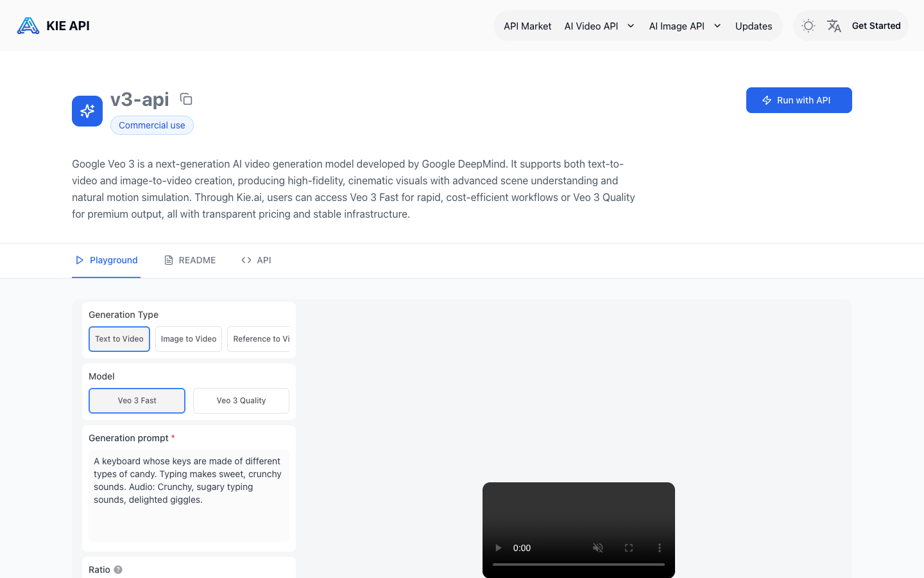Select Text to Video generation type
Image resolution: width=924 pixels, height=578 pixels.
click(x=119, y=339)
